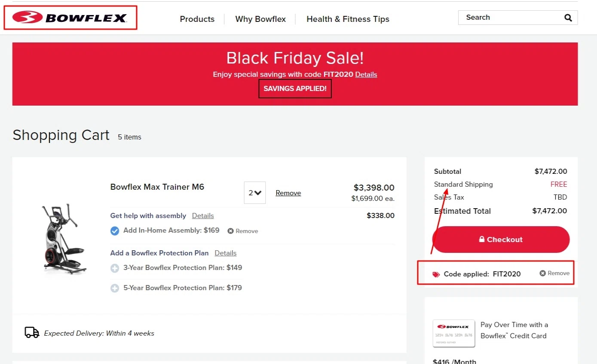Click the Bowflex logo

70,18
